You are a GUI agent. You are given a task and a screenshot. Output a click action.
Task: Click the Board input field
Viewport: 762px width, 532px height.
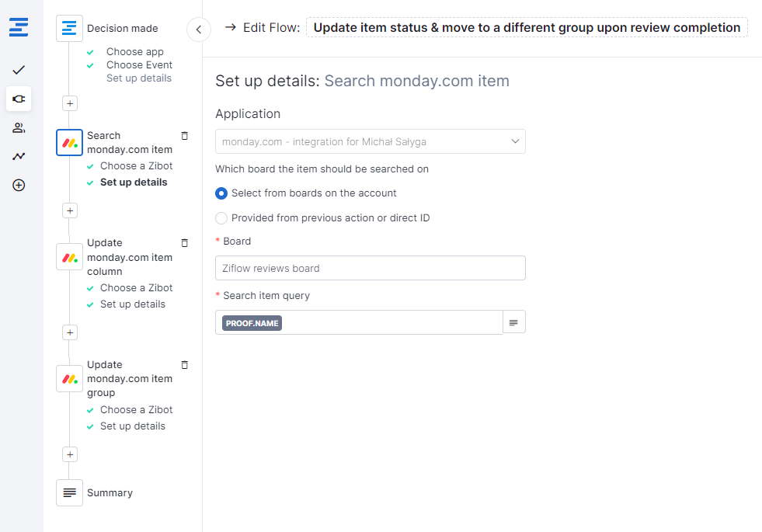370,268
